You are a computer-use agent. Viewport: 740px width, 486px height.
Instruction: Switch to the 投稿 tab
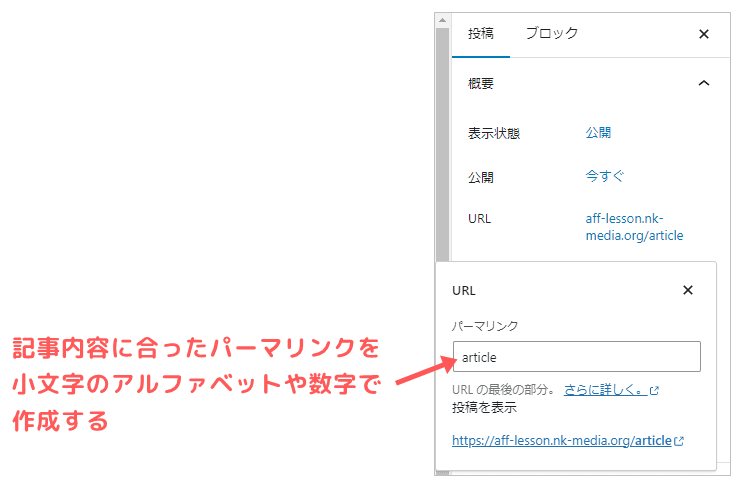(x=481, y=33)
